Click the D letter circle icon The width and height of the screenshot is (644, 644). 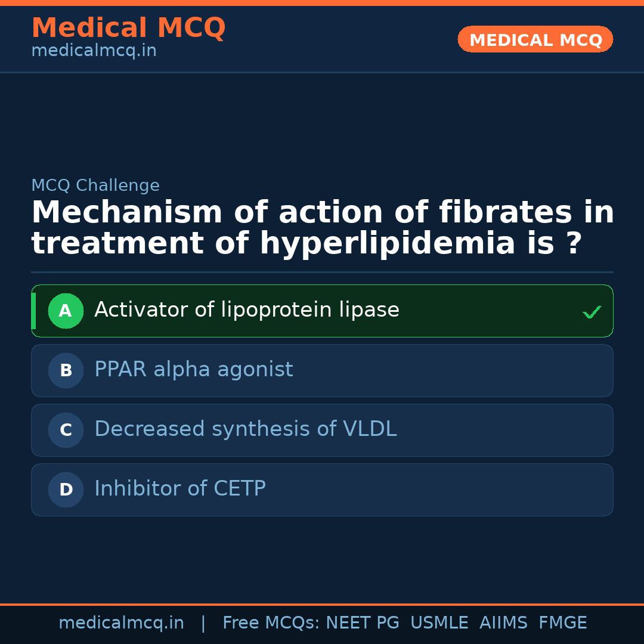[66, 490]
